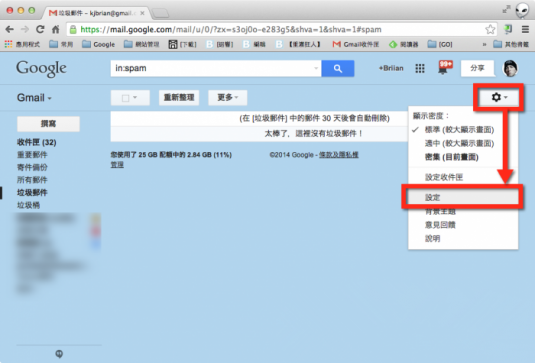Open the 更多 dropdown button
The image size is (535, 363).
tap(228, 98)
